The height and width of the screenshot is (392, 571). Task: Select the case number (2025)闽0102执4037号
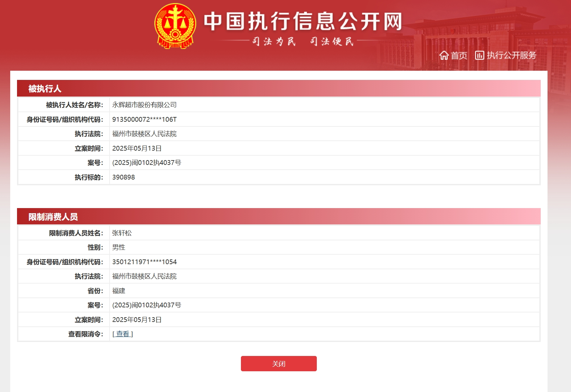[146, 163]
